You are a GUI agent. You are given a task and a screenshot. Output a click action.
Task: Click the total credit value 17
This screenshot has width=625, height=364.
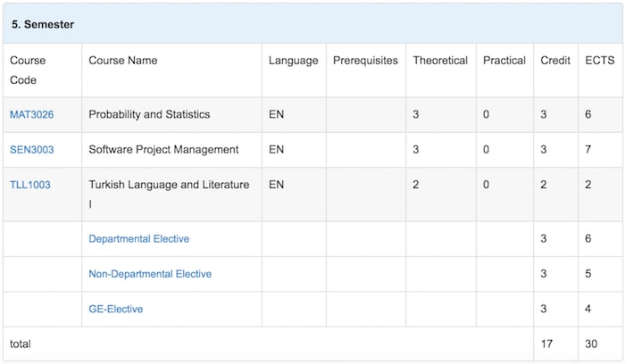click(547, 343)
